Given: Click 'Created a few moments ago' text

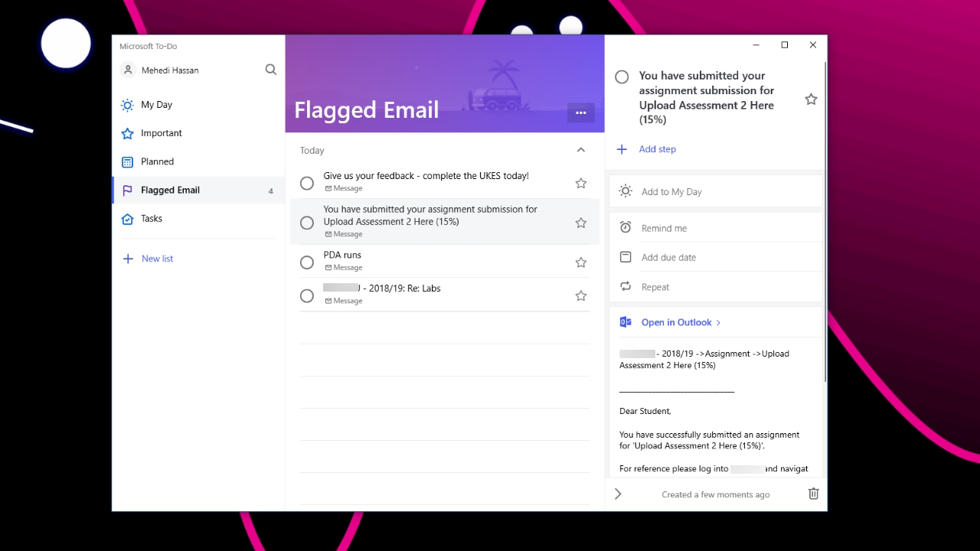Looking at the screenshot, I should pyautogui.click(x=716, y=494).
